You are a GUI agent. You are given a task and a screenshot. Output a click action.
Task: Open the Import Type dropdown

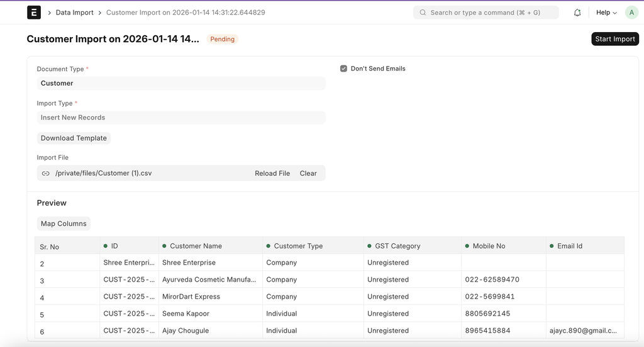click(x=181, y=118)
